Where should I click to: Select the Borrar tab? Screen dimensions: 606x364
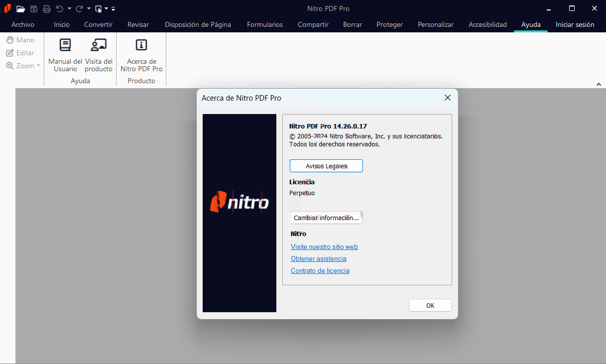[x=353, y=24]
